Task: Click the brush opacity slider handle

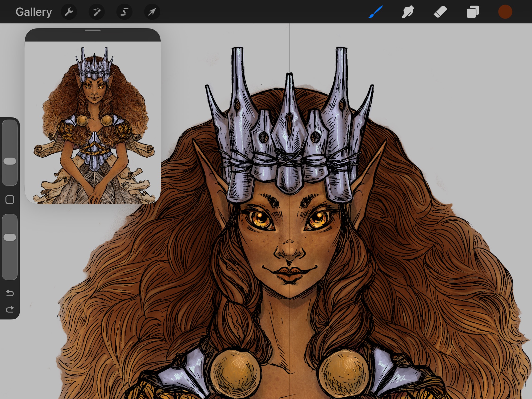Action: (x=10, y=237)
